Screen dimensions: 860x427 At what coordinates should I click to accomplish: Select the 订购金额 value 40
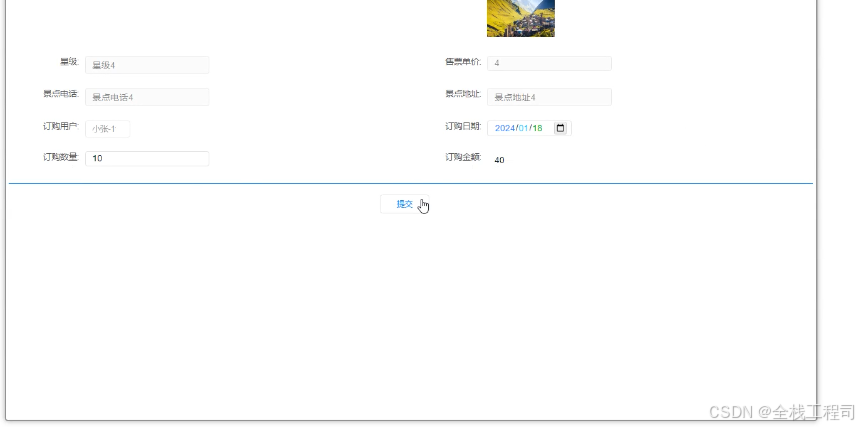coord(499,160)
